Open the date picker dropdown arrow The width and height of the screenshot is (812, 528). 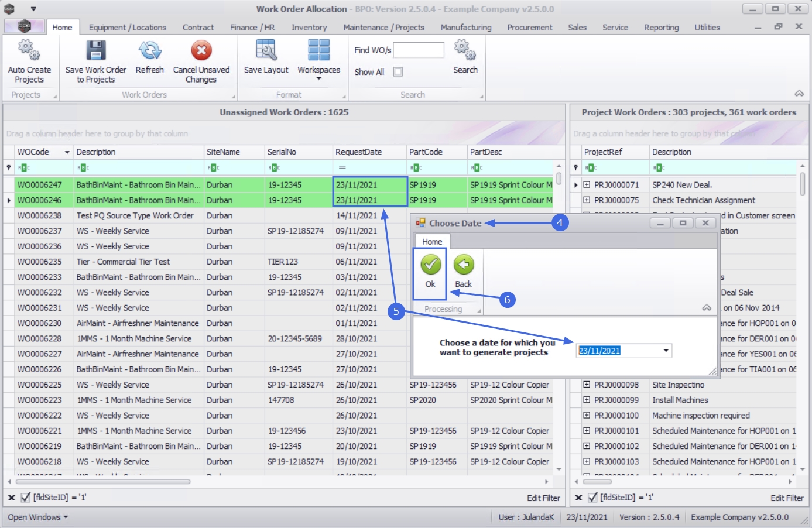666,351
